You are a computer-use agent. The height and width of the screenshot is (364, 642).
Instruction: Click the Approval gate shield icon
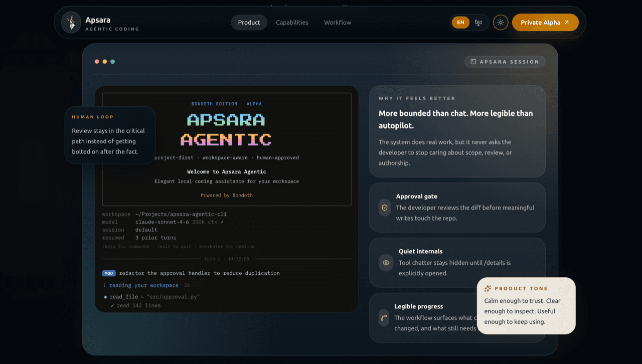click(385, 208)
